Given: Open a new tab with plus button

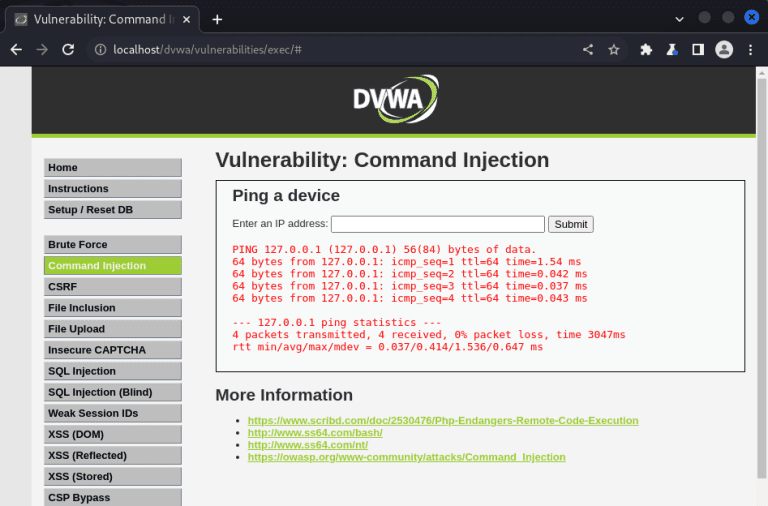Looking at the screenshot, I should [x=217, y=19].
